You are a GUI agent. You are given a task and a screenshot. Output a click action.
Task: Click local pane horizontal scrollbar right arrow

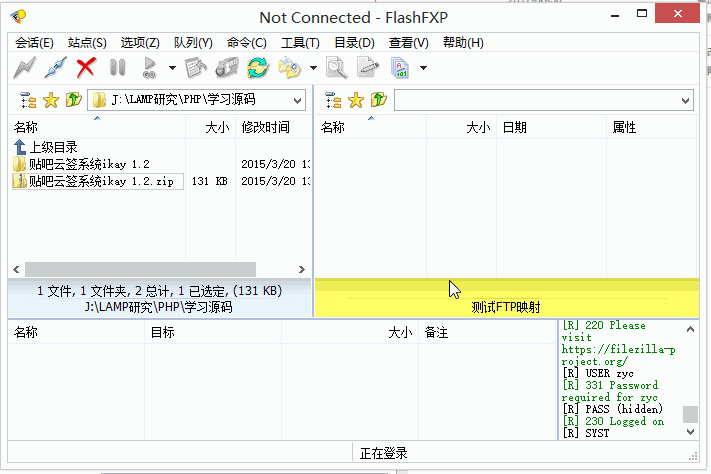pos(302,269)
